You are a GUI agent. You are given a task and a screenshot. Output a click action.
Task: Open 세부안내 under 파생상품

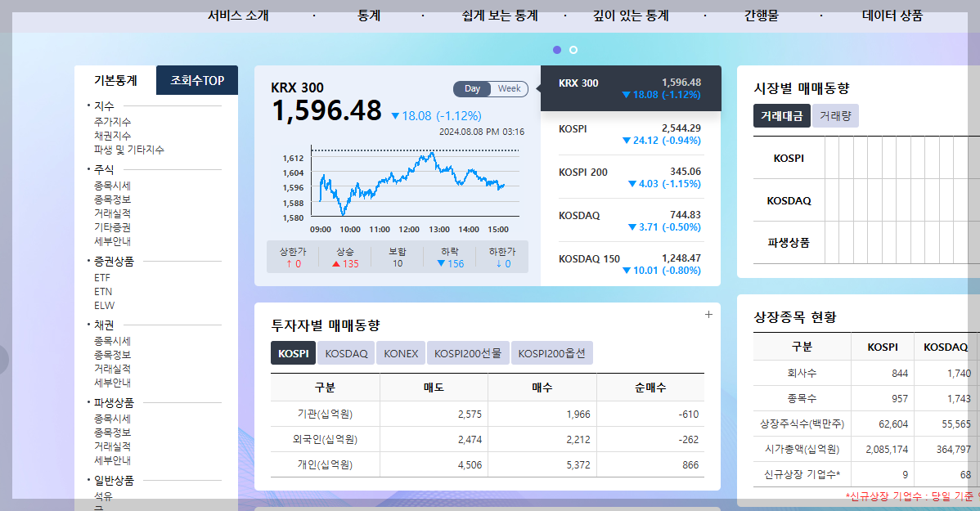113,460
